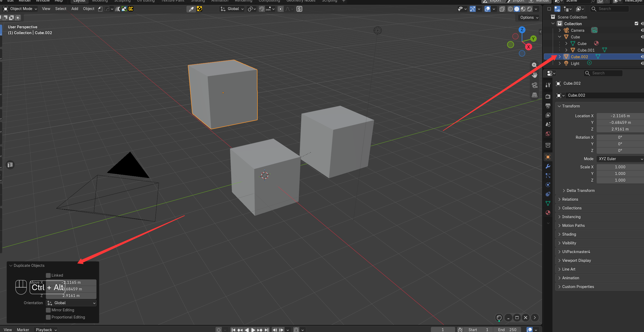
Task: Open the Object menu in viewport header
Action: point(89,9)
